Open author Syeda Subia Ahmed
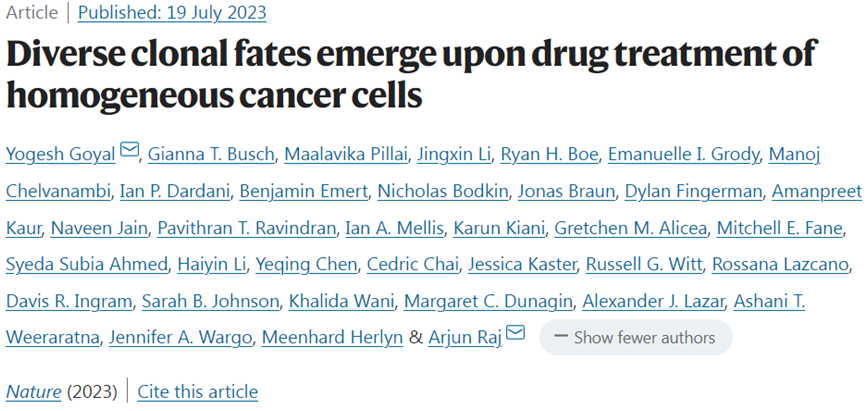This screenshot has height=411, width=868. 87,264
